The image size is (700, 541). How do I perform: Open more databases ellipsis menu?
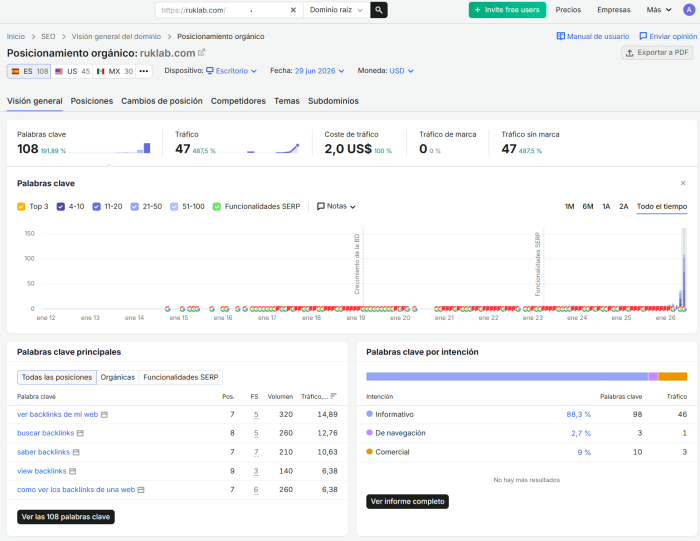pos(144,71)
